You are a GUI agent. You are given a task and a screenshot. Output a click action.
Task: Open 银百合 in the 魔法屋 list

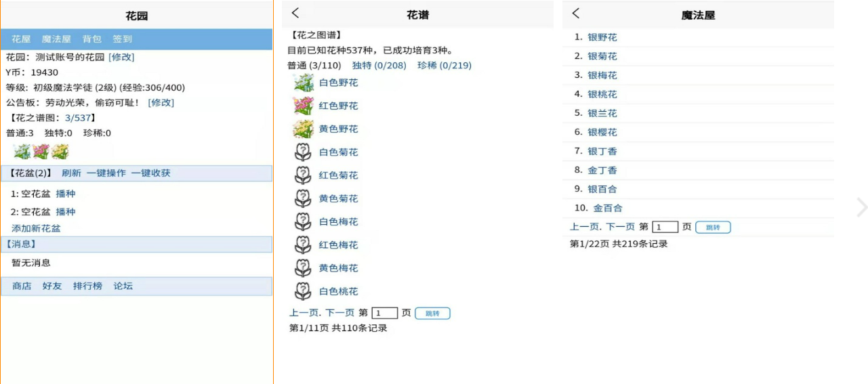point(602,189)
